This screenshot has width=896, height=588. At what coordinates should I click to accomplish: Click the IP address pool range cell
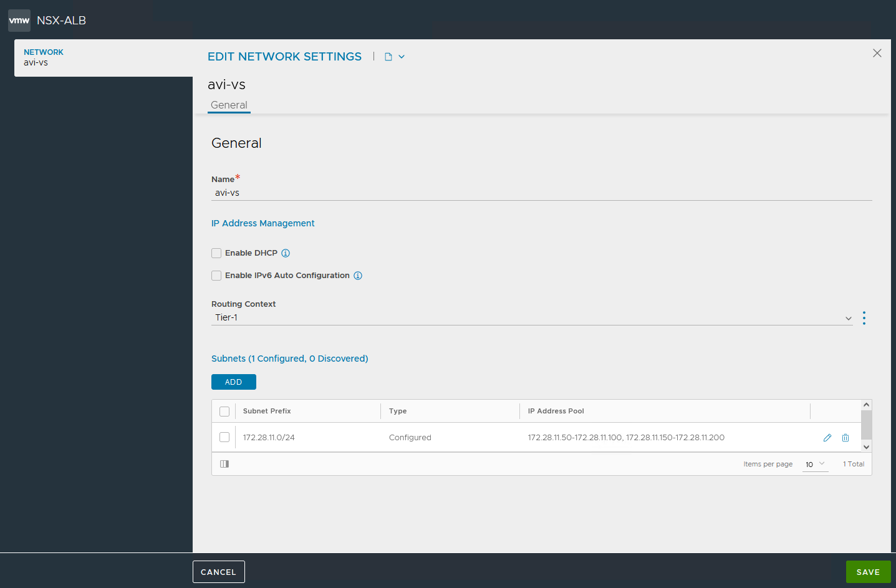coord(626,438)
